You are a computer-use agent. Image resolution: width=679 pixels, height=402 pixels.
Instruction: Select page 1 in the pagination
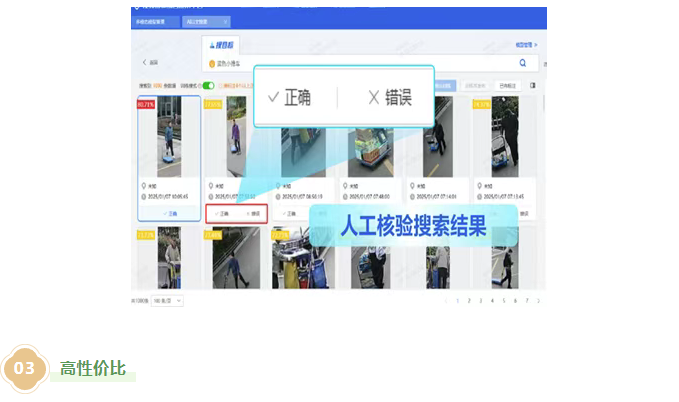(x=457, y=301)
